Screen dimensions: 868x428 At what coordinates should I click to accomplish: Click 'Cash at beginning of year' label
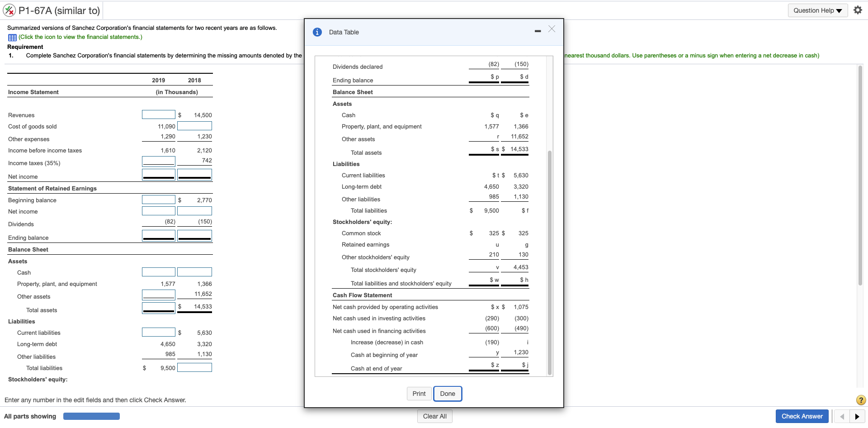click(x=384, y=355)
